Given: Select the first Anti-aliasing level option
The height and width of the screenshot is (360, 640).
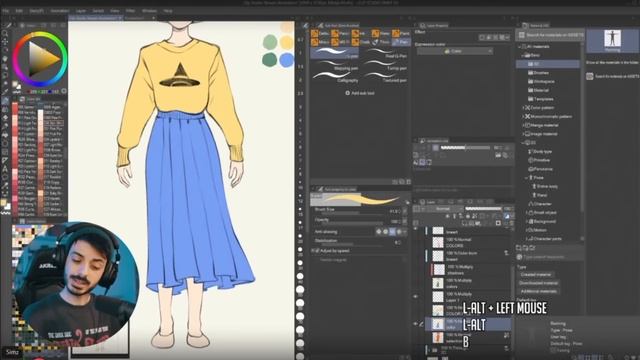Looking at the screenshot, I should point(379,232).
